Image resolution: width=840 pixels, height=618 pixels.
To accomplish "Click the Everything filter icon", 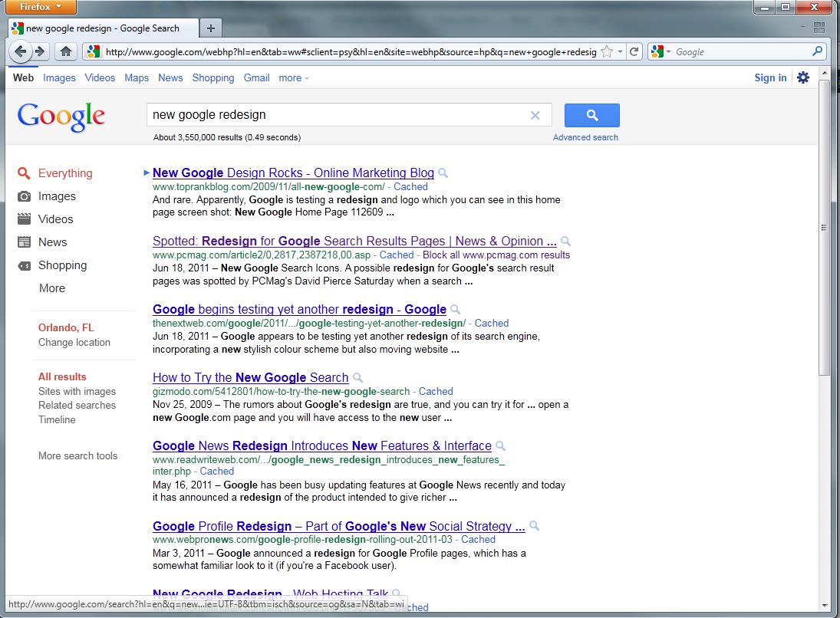I will click(x=24, y=173).
